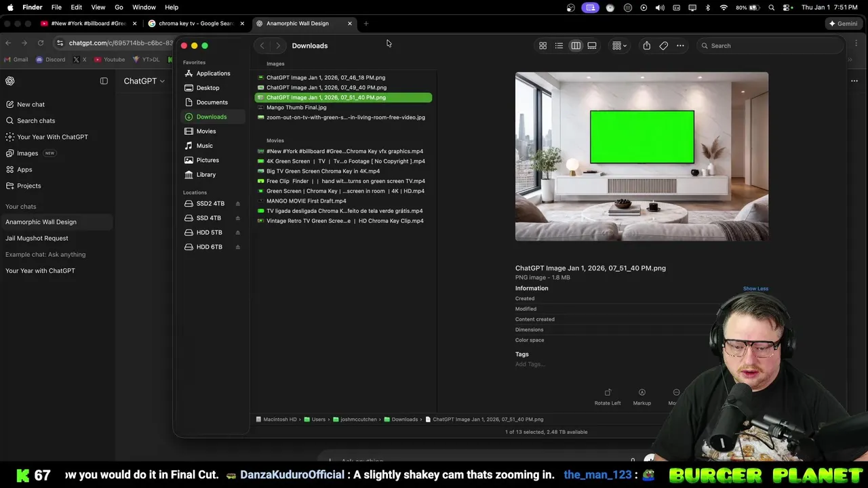The height and width of the screenshot is (488, 868).
Task: Click Rotate Left button in preview
Action: [x=608, y=397]
